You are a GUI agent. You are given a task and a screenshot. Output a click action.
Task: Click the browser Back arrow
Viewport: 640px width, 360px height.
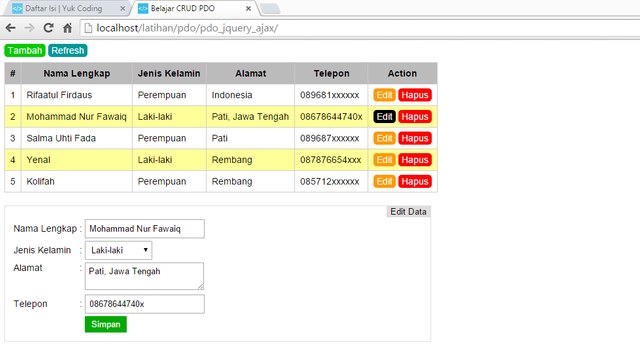(11, 28)
